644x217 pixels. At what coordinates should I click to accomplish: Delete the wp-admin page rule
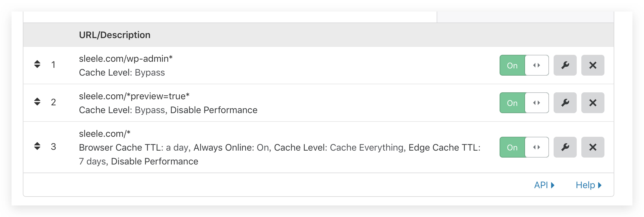[593, 65]
